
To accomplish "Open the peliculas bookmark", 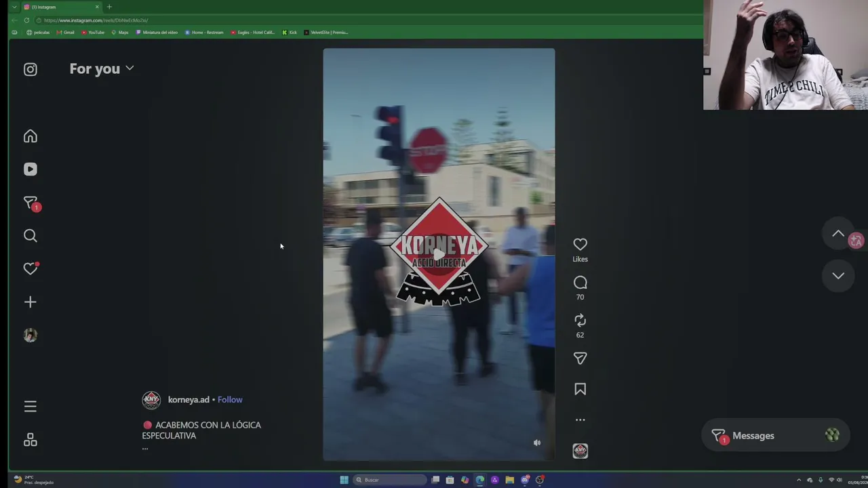I will coord(38,33).
